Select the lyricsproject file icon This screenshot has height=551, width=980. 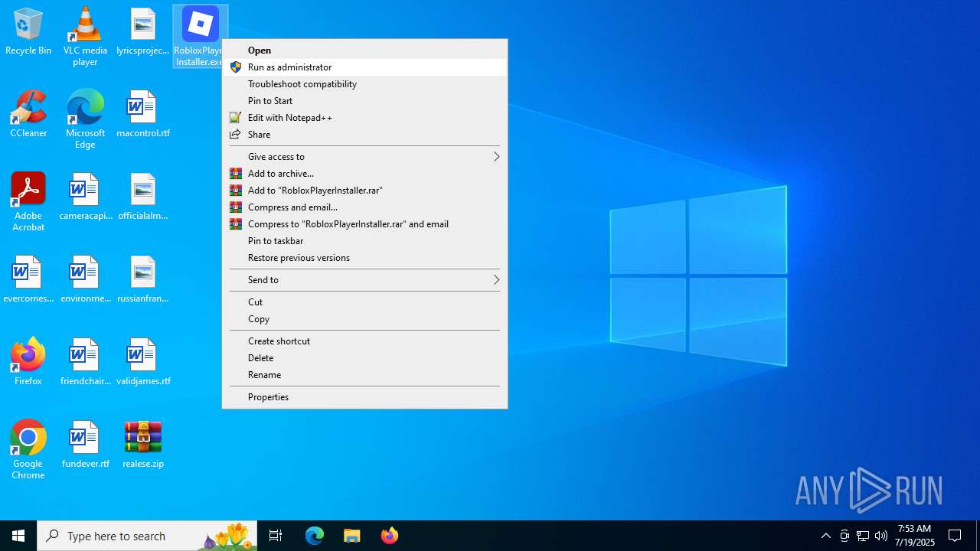(x=143, y=31)
